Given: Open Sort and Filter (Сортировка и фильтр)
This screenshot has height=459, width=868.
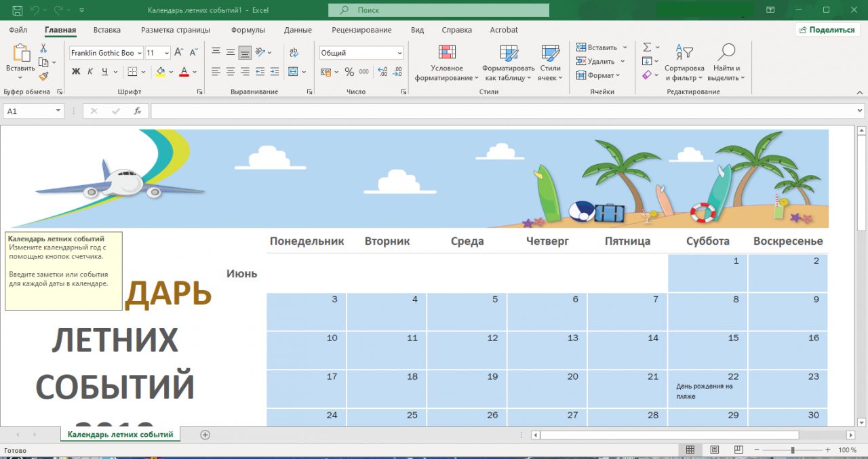Looking at the screenshot, I should click(x=684, y=63).
